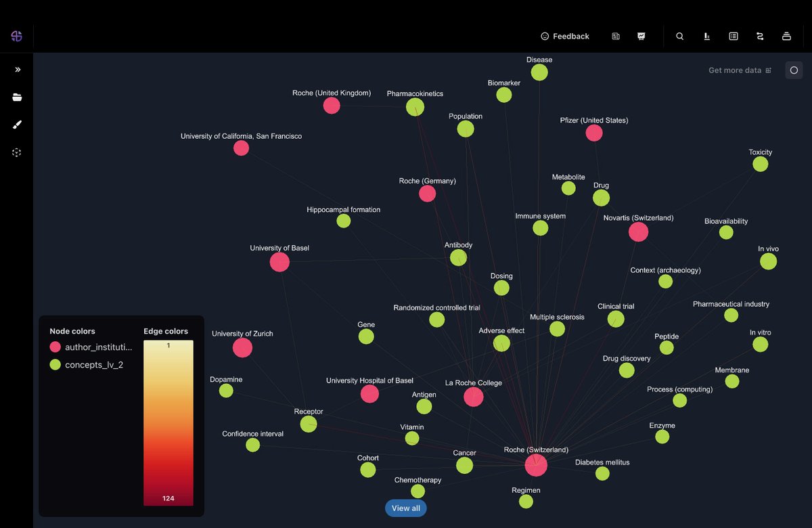Select the University Hospital of Basel node
Viewport: 812px width, 528px height.
pos(369,394)
